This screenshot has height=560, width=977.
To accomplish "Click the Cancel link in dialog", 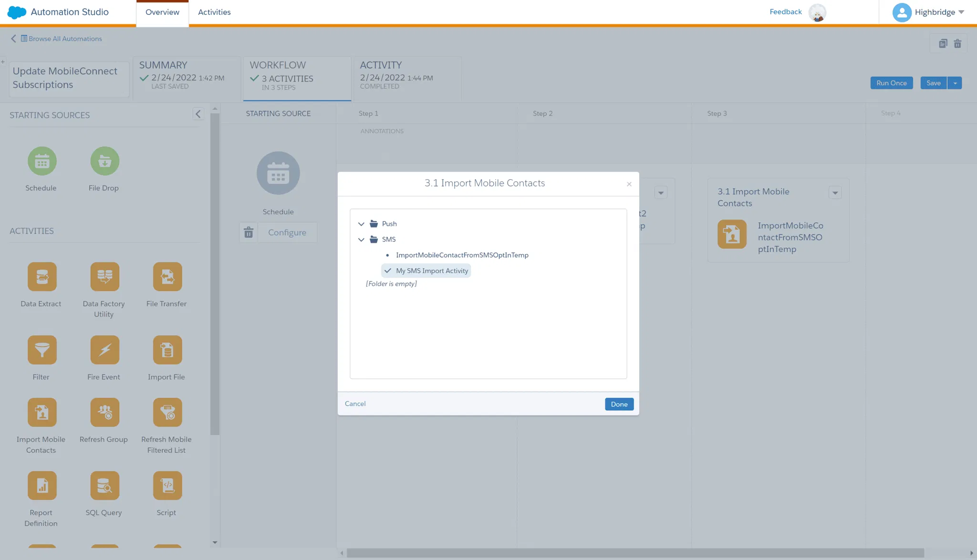I will 355,404.
